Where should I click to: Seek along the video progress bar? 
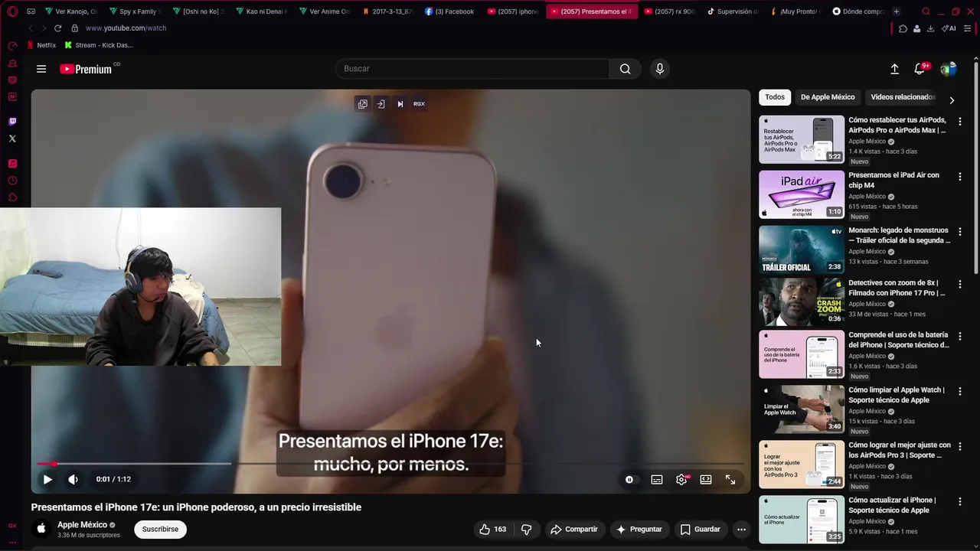pyautogui.click(x=390, y=464)
